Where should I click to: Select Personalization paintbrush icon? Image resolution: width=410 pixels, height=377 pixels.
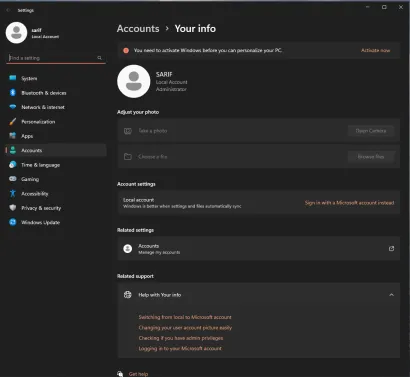(x=13, y=122)
